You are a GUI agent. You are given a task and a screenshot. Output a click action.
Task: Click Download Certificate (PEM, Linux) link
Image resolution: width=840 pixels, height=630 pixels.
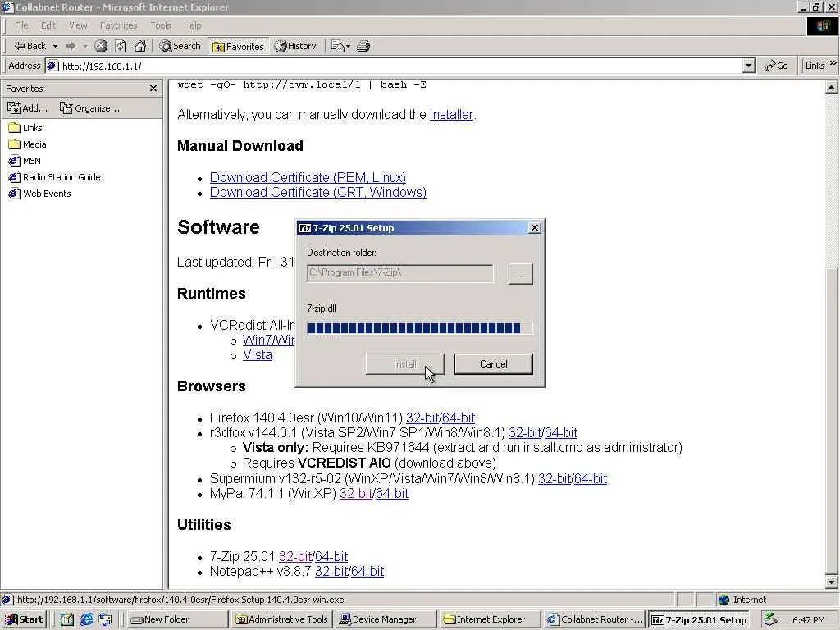(x=308, y=177)
